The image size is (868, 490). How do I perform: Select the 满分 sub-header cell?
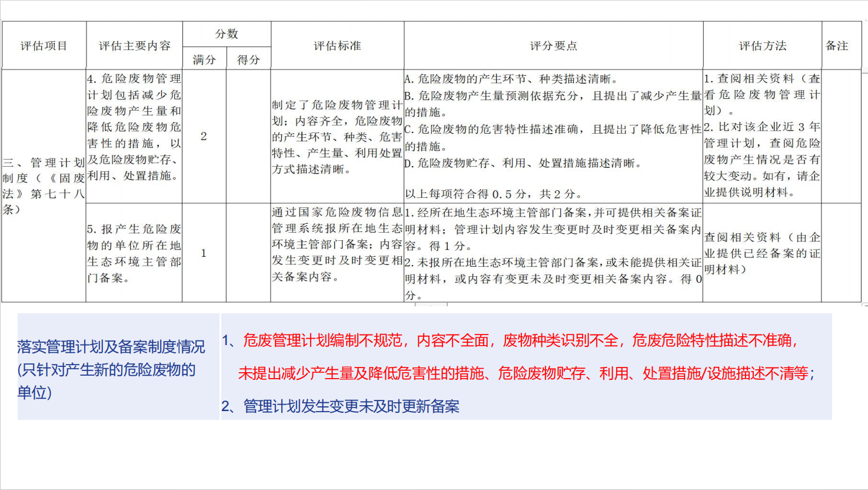coord(204,59)
